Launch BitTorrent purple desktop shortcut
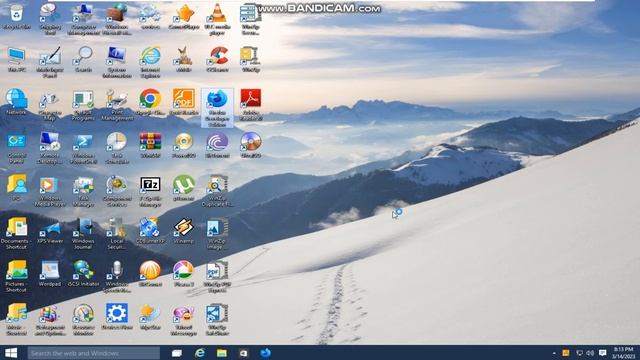 217,145
